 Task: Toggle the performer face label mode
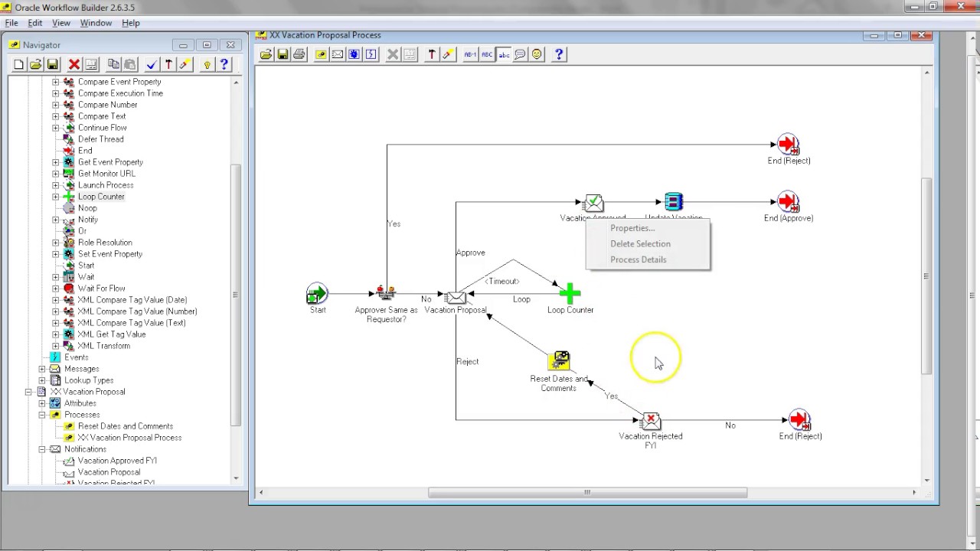click(x=537, y=54)
